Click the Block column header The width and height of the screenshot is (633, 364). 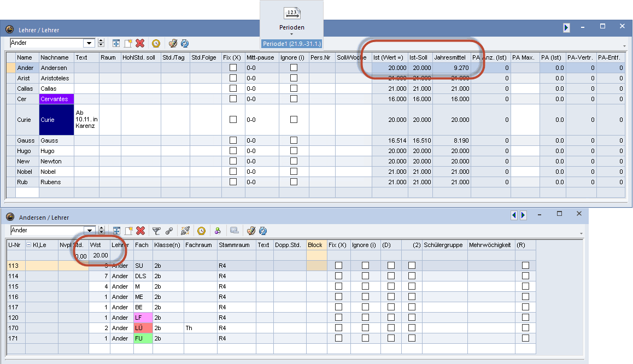(317, 245)
